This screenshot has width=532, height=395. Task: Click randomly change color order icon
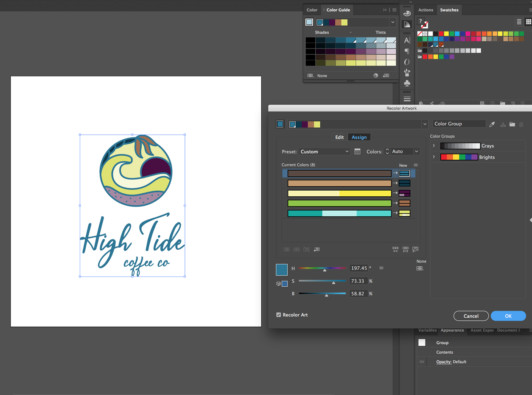[395, 250]
